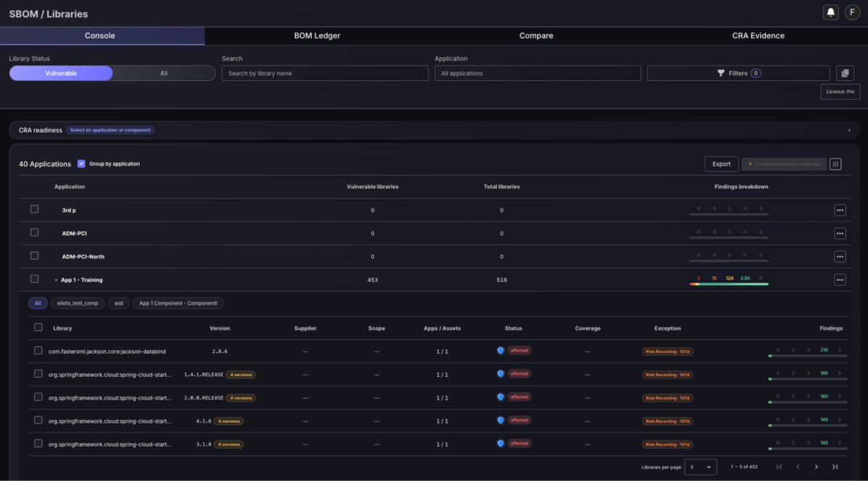Check the 4.1.6 library row checkbox
The height and width of the screenshot is (481, 868).
(38, 420)
